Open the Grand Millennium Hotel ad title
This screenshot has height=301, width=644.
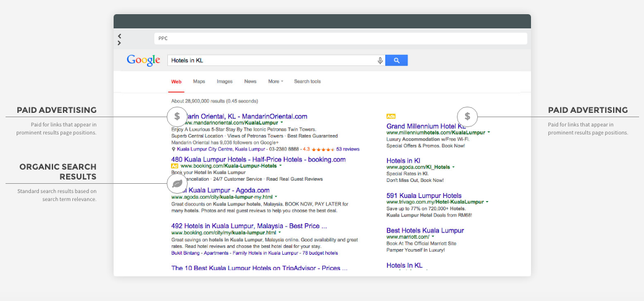click(426, 126)
